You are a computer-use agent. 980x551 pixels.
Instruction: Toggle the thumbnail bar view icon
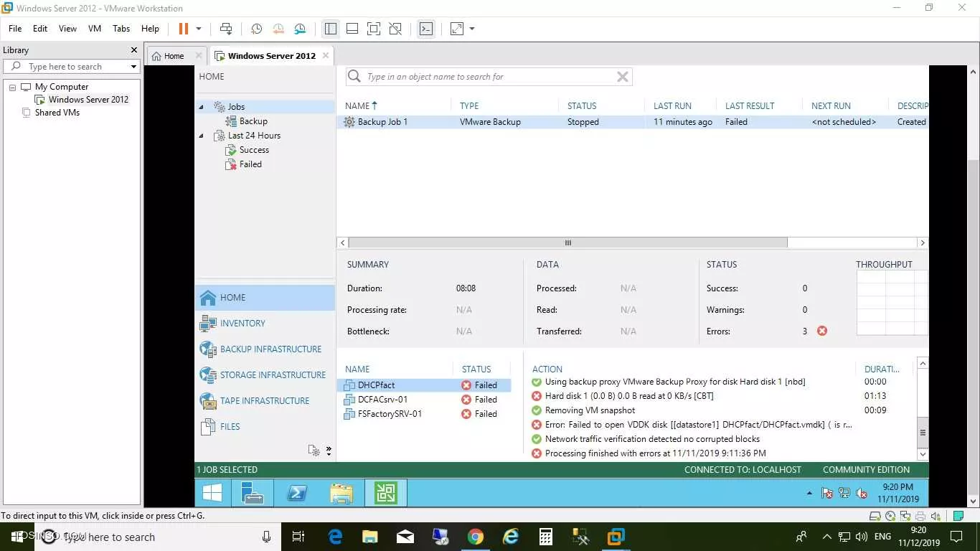coord(352,29)
